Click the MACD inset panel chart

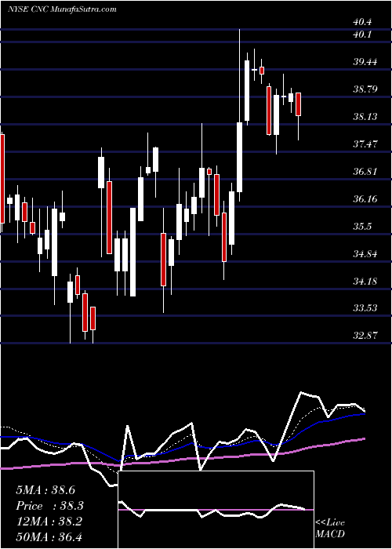coord(216,510)
